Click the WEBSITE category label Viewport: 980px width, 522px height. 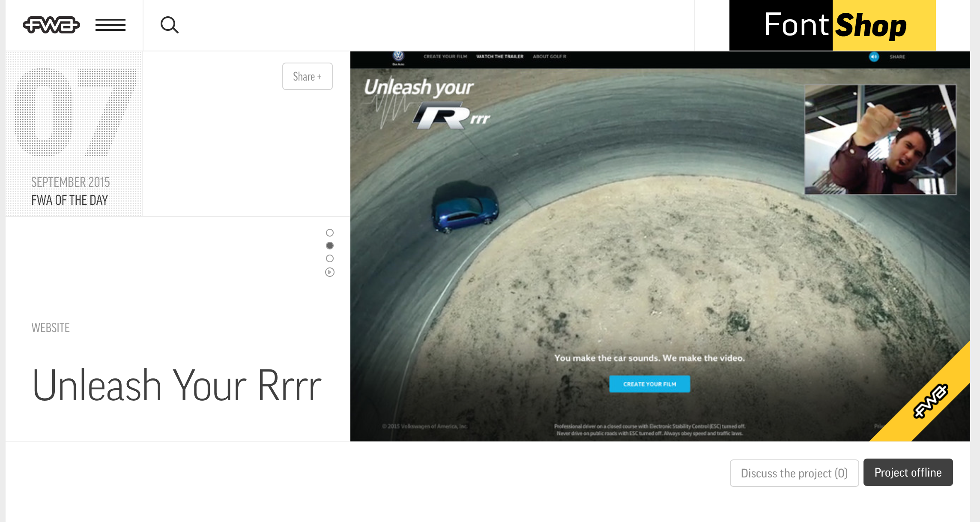[51, 328]
